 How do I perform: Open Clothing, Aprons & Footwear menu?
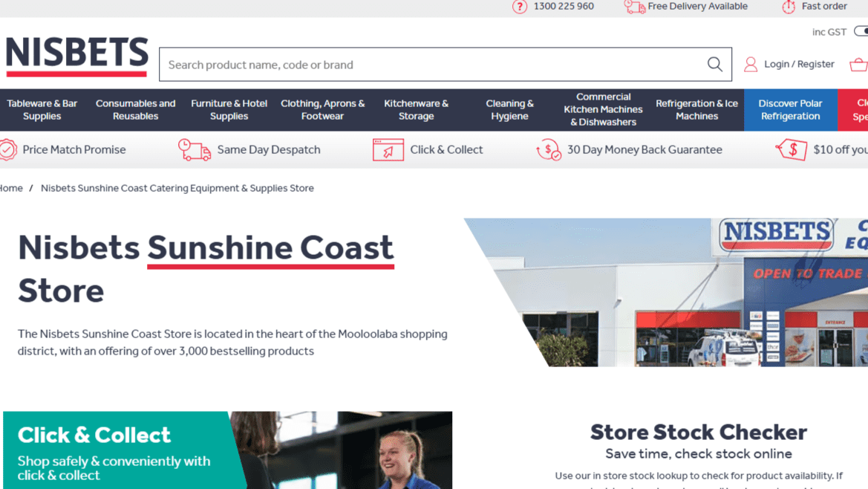coord(323,110)
